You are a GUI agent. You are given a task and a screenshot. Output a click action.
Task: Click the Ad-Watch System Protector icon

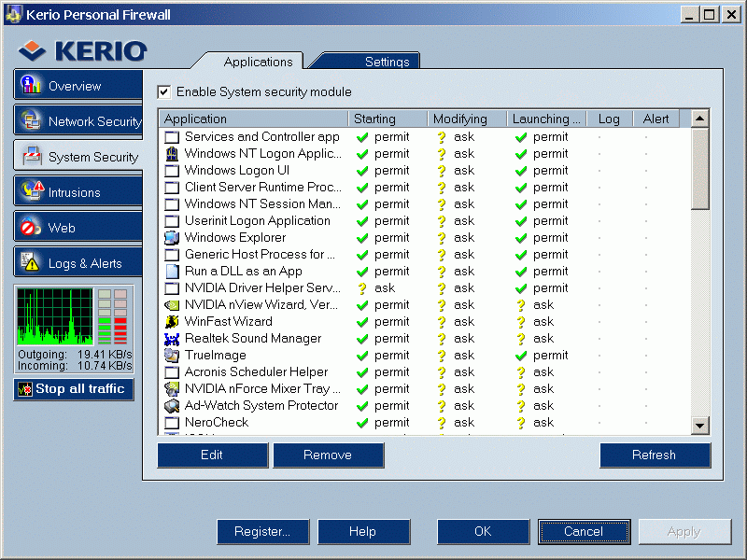click(172, 406)
